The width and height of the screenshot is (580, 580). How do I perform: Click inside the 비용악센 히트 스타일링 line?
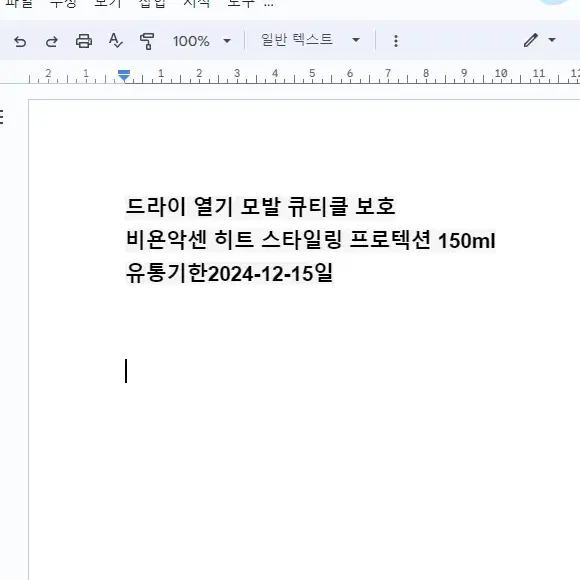pos(310,240)
